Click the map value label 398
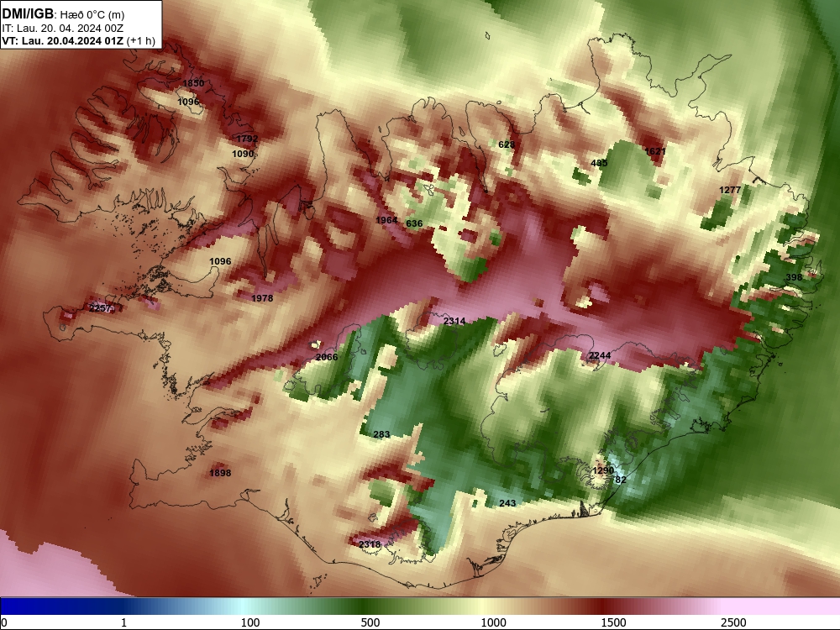The height and width of the screenshot is (630, 840). tap(794, 277)
